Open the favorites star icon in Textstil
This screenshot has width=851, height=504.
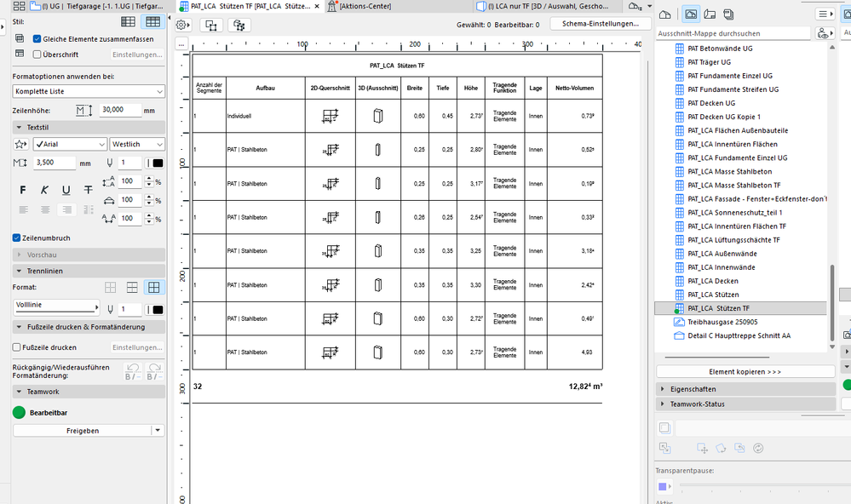click(21, 144)
